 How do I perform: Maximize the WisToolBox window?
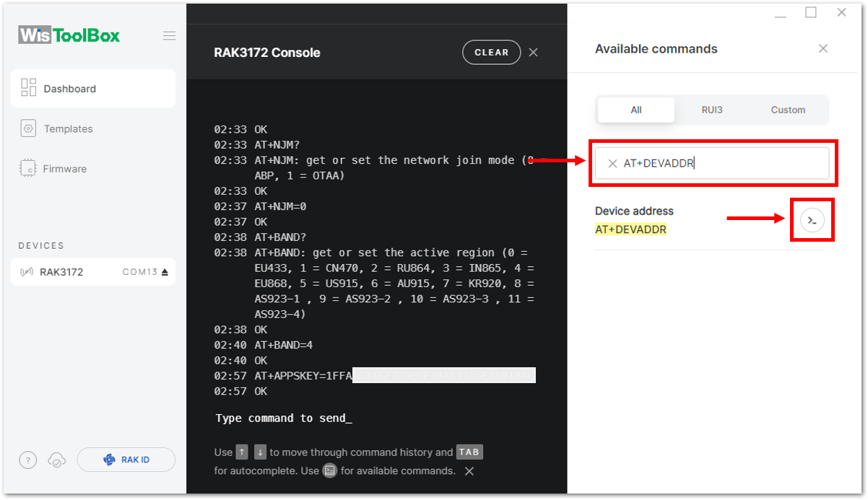click(x=811, y=13)
